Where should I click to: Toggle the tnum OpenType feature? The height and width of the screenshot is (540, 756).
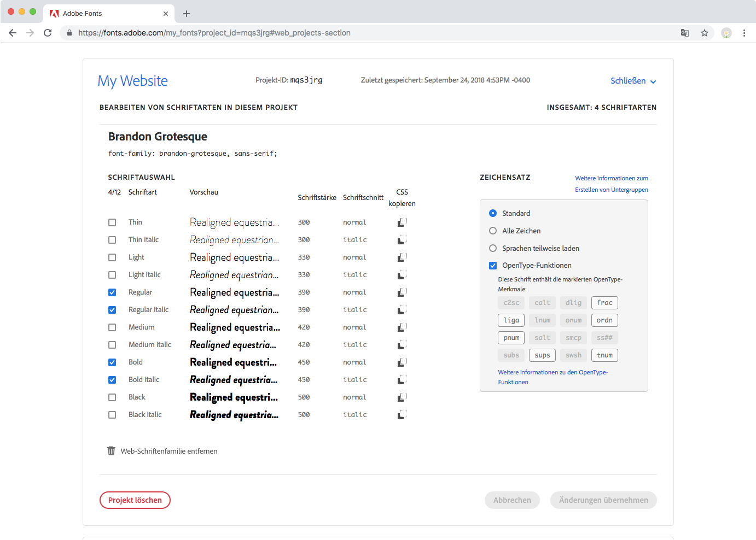604,355
